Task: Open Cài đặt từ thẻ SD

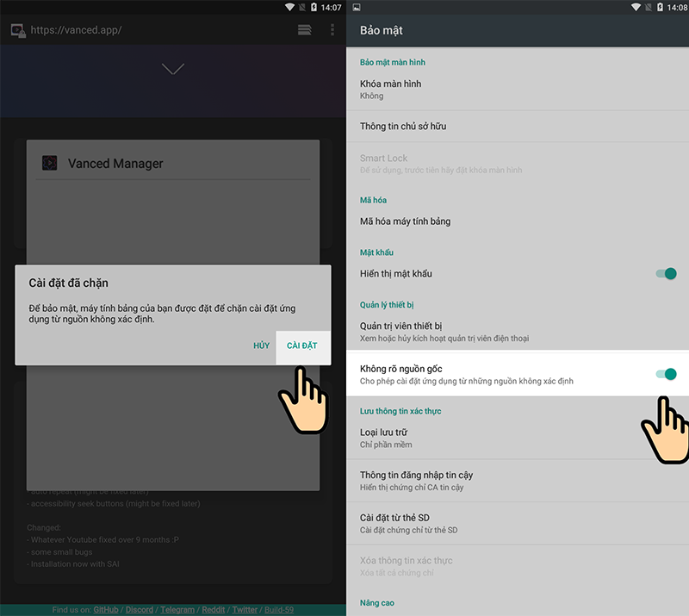Action: pos(518,523)
